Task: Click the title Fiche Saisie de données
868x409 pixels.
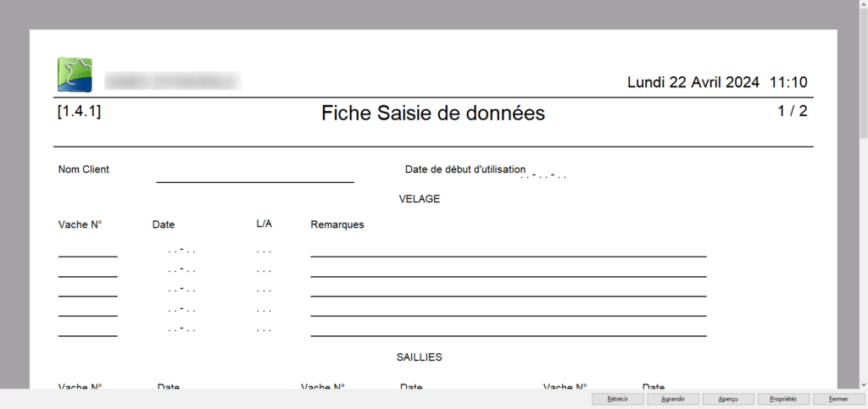Action: 433,113
